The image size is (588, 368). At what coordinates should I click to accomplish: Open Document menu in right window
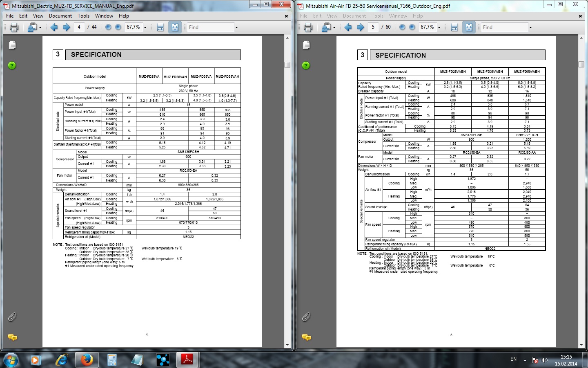pos(354,16)
